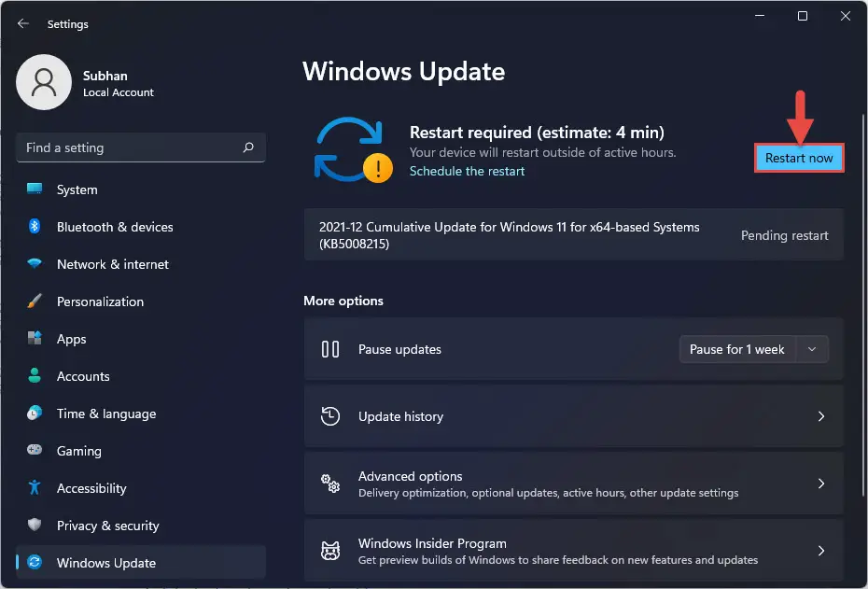Click the search magnifier icon
Image resolution: width=868 pixels, height=589 pixels.
[248, 147]
